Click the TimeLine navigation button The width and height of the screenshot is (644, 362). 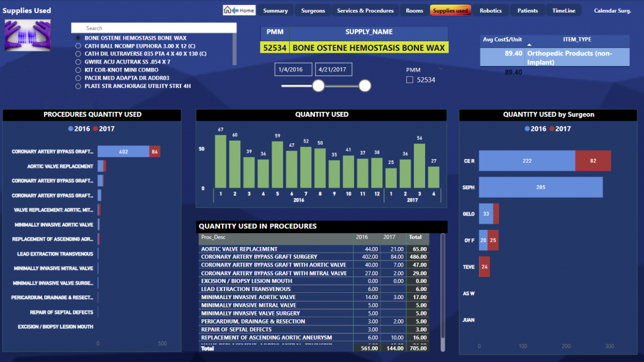pos(563,11)
